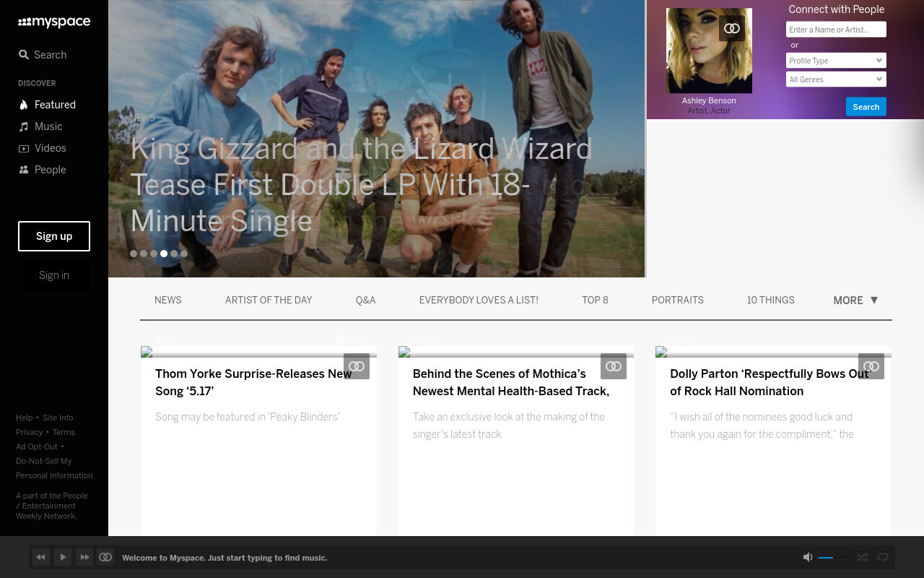
Task: Open the King Gizzard headline article
Action: tap(361, 185)
